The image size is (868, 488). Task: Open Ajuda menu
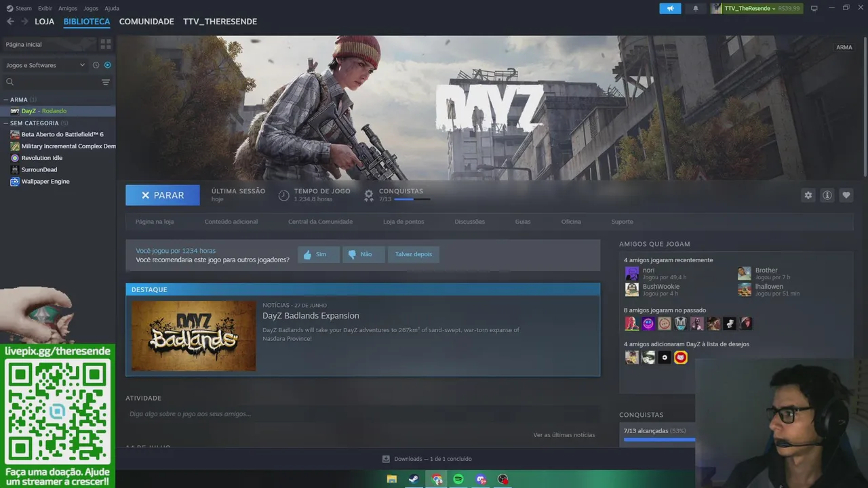coord(112,8)
